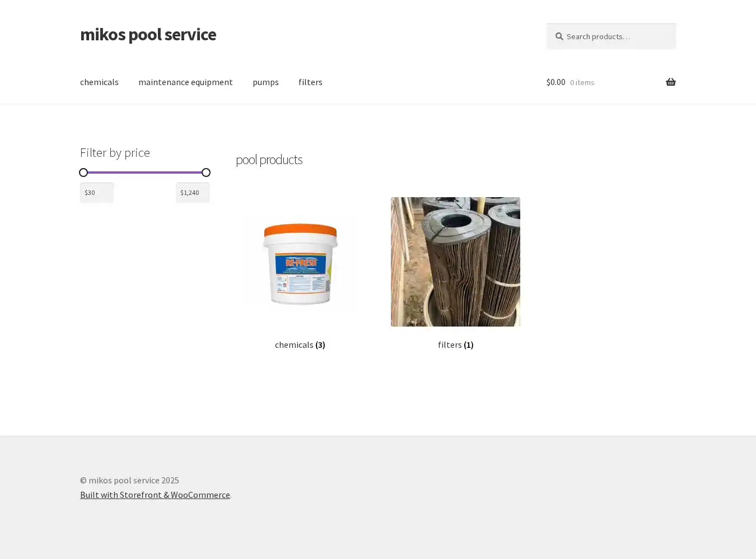Click the shopping basket cart icon
Screen dimensions: 756x559
click(670, 82)
